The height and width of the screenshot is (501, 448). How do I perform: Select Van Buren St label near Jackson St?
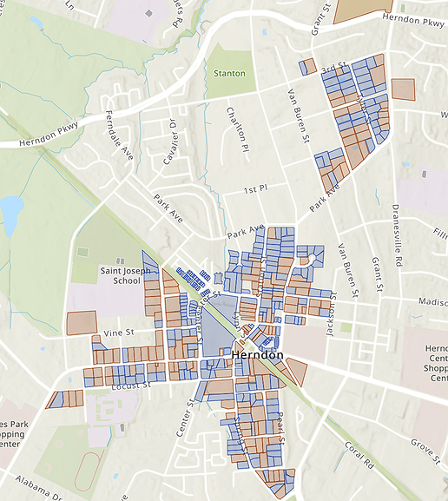(x=348, y=270)
